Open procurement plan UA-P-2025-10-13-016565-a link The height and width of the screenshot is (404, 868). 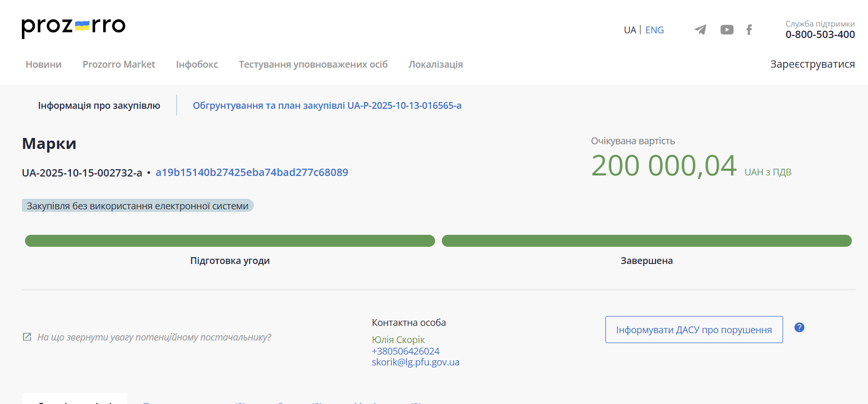(327, 106)
